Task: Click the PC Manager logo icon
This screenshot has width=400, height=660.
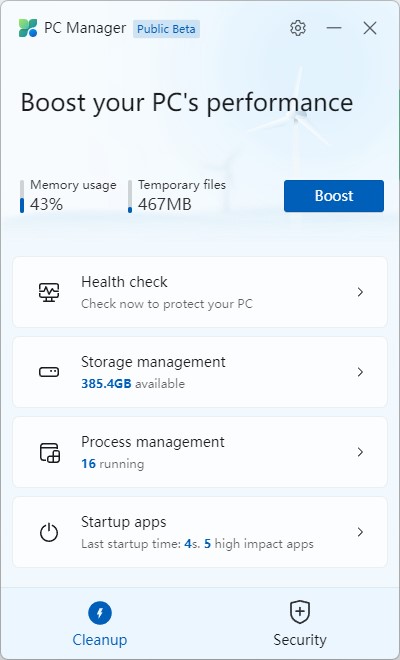Action: click(28, 28)
